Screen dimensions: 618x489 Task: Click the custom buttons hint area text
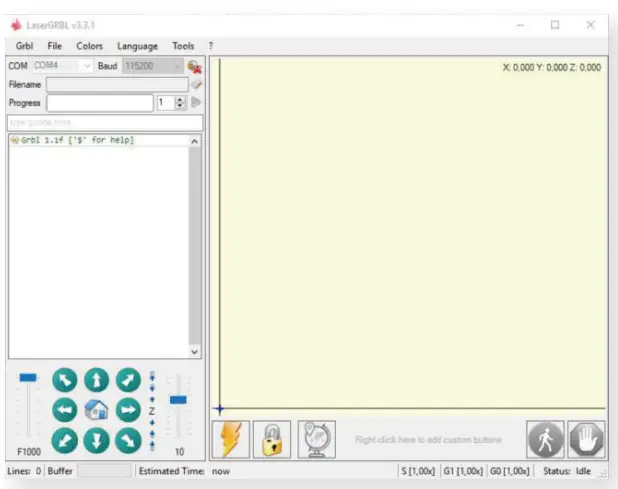(428, 440)
